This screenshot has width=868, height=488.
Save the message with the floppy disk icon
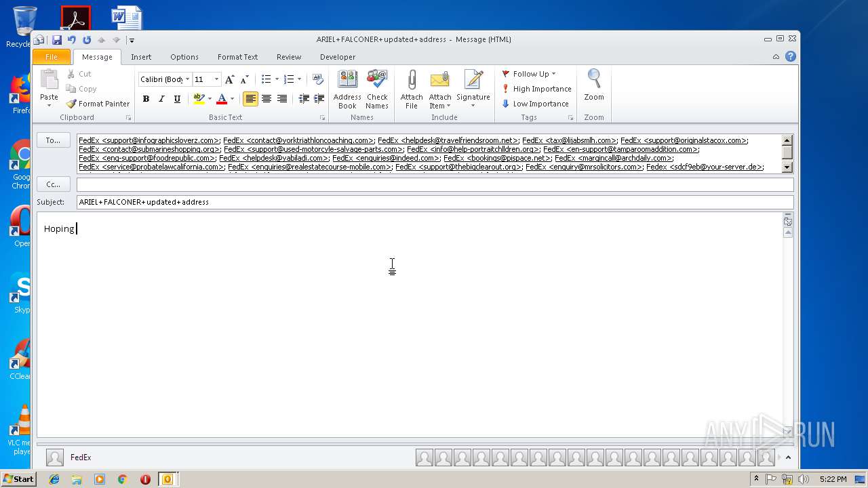(x=57, y=40)
